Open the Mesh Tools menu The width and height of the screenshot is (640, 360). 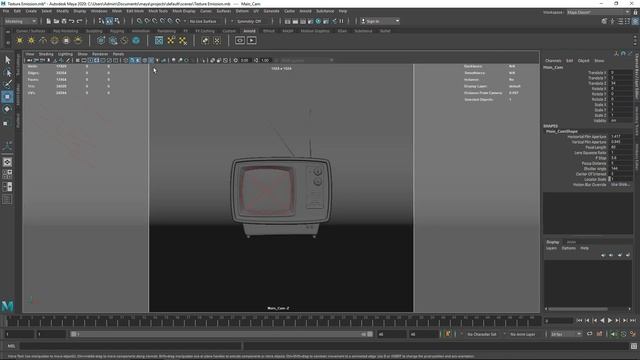pos(158,11)
